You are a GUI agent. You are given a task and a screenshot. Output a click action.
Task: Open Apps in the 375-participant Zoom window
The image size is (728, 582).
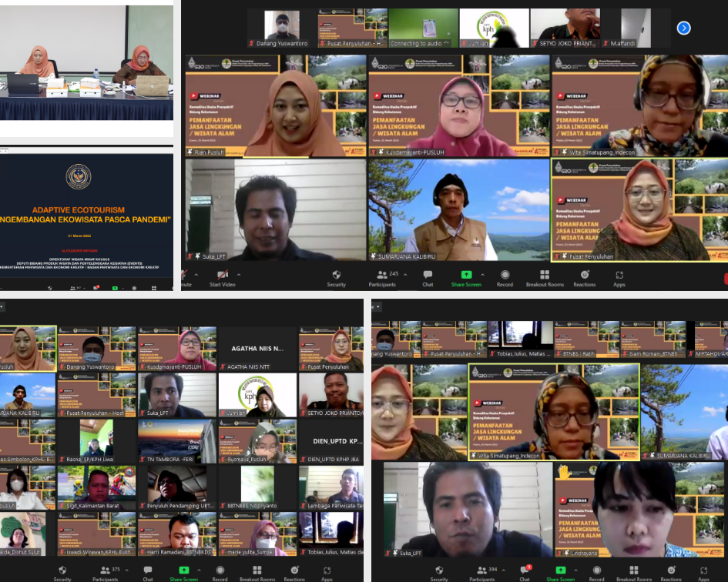pyautogui.click(x=327, y=574)
